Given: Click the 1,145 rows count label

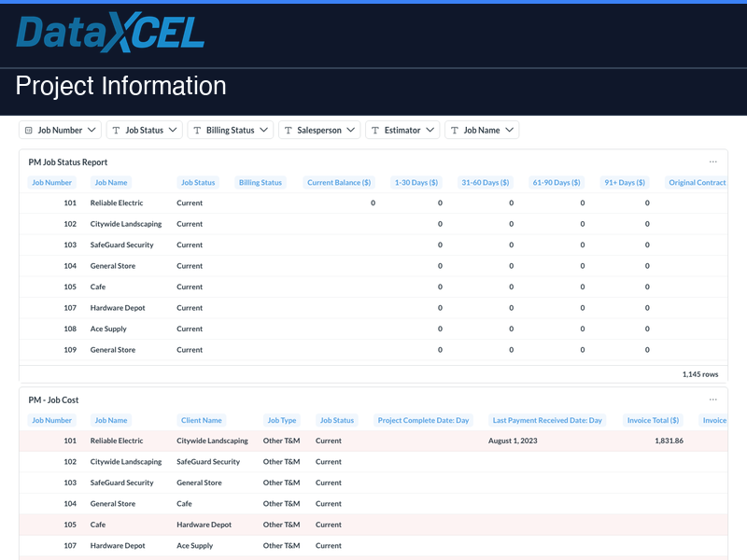Looking at the screenshot, I should pos(701,373).
